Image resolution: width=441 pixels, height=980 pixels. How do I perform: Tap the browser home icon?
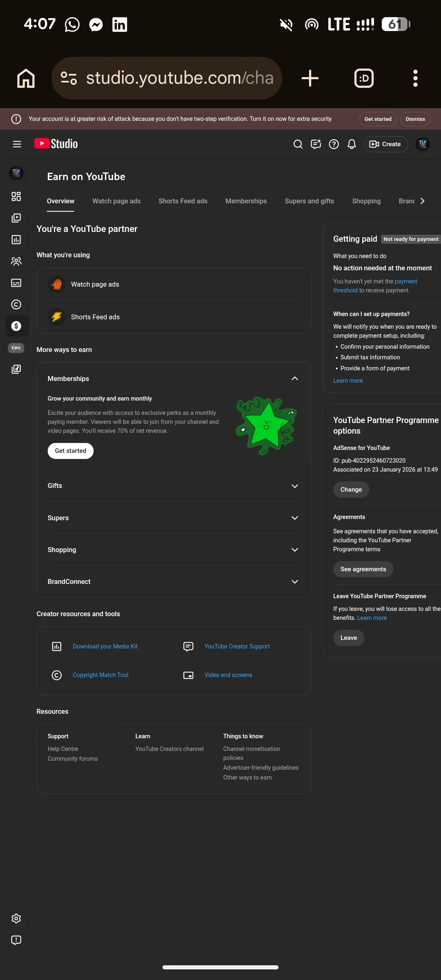point(26,78)
